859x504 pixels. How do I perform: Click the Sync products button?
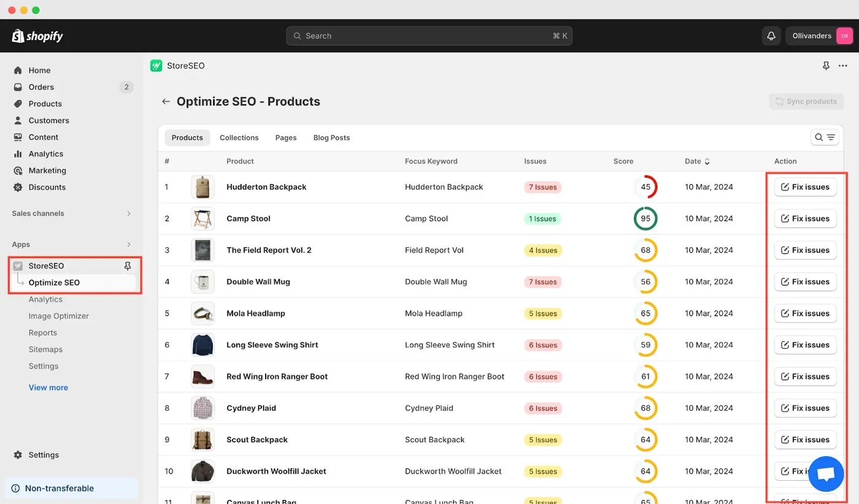coord(806,102)
